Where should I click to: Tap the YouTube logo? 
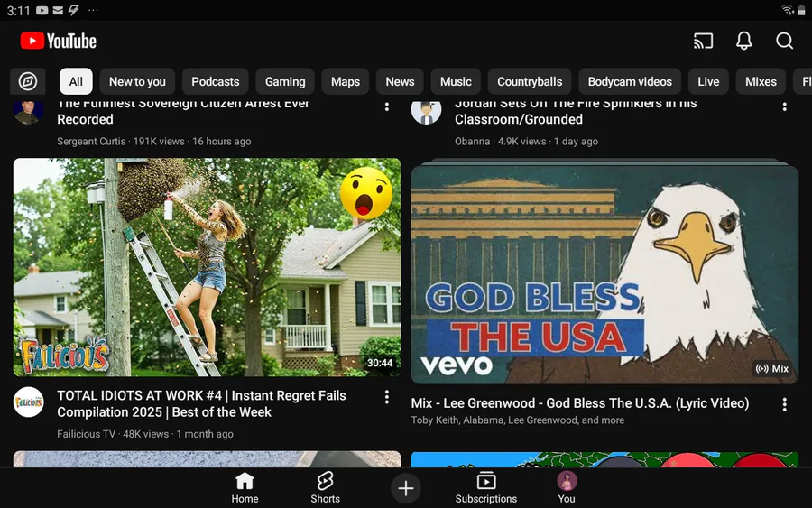click(58, 41)
